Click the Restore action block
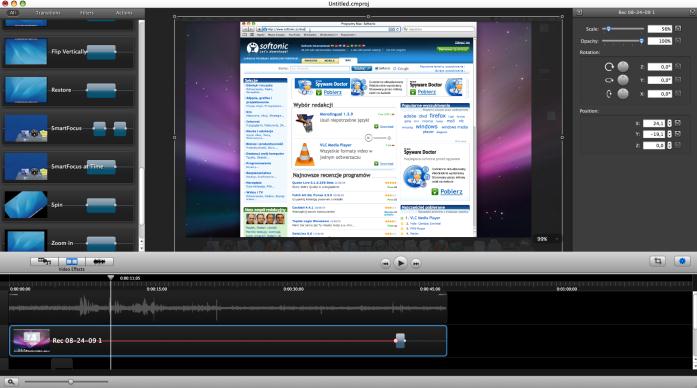 101,90
